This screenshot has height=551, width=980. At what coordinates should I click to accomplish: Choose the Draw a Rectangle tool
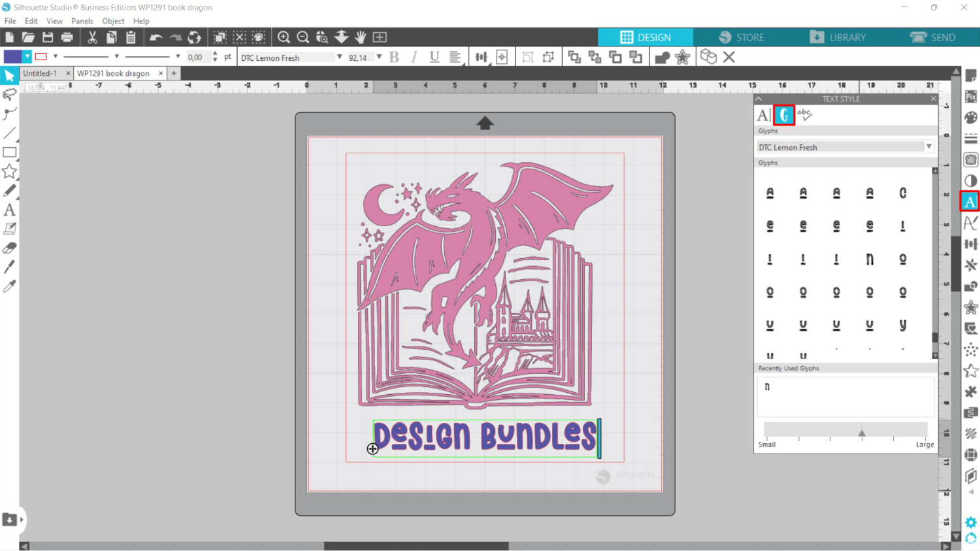9,152
